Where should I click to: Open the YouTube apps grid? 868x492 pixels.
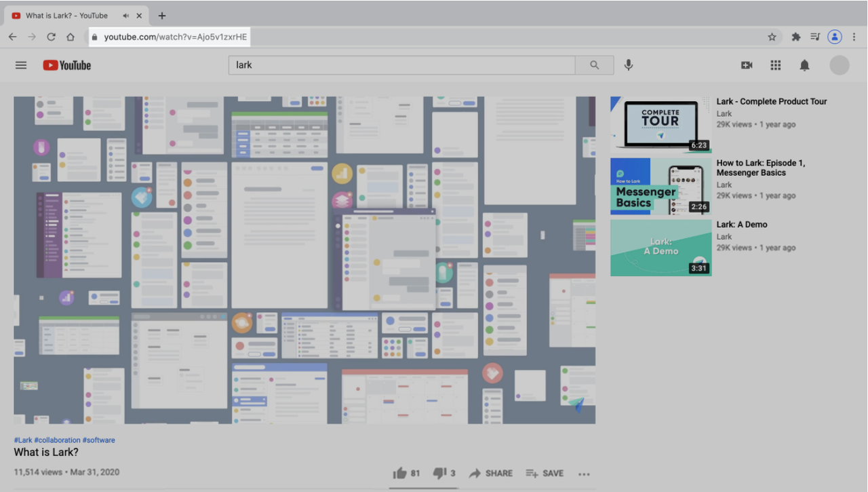776,65
